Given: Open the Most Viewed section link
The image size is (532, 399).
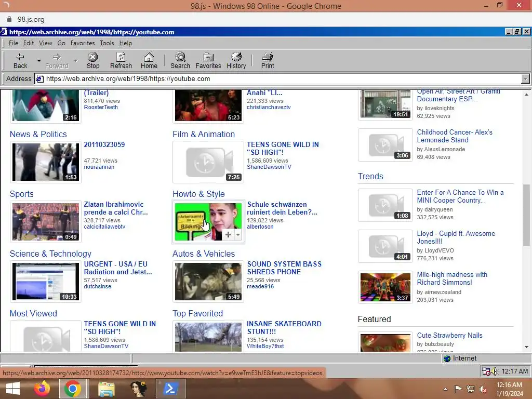Looking at the screenshot, I should click(33, 313).
